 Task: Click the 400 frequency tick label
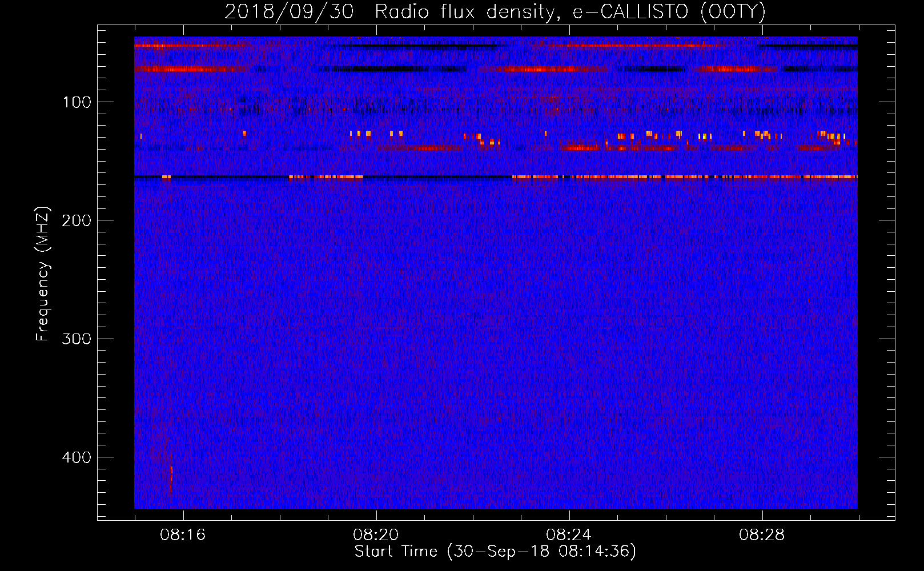point(77,457)
